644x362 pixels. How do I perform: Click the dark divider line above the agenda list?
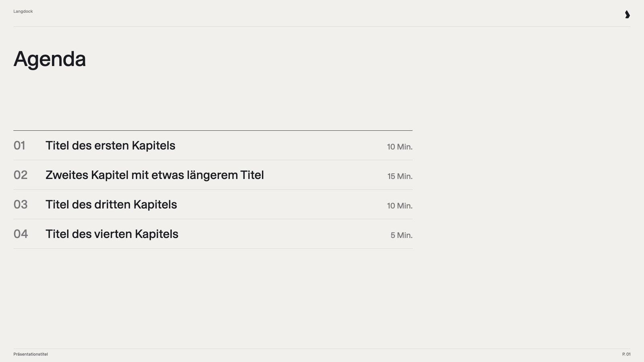[x=213, y=130]
